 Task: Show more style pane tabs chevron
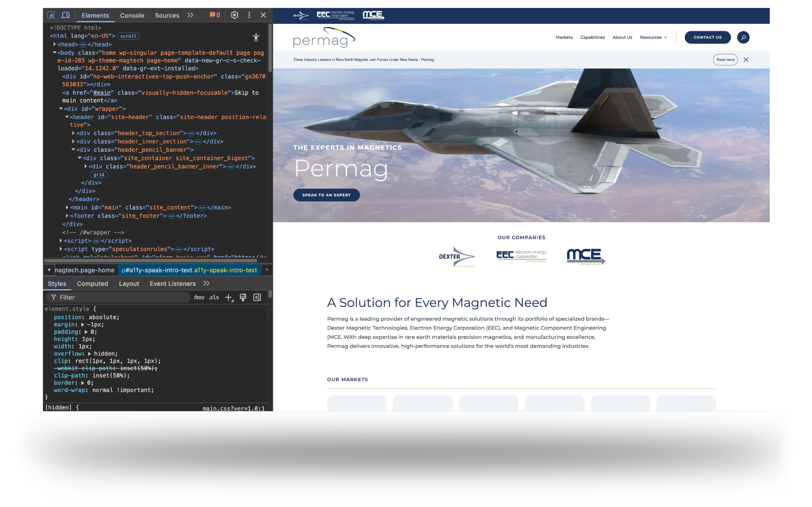206,284
